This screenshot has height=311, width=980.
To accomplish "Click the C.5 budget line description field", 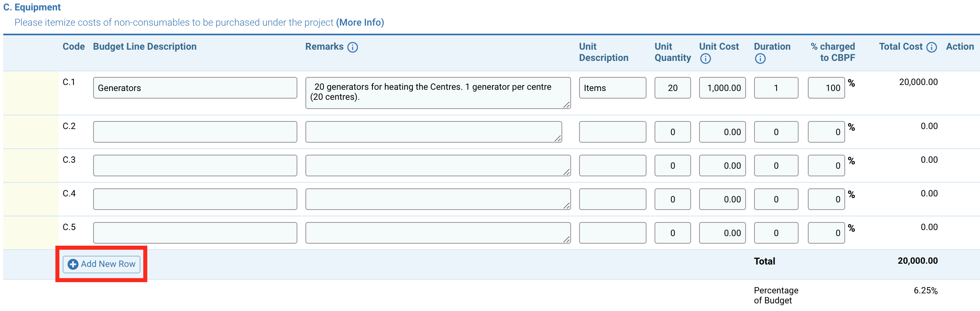I will 195,233.
